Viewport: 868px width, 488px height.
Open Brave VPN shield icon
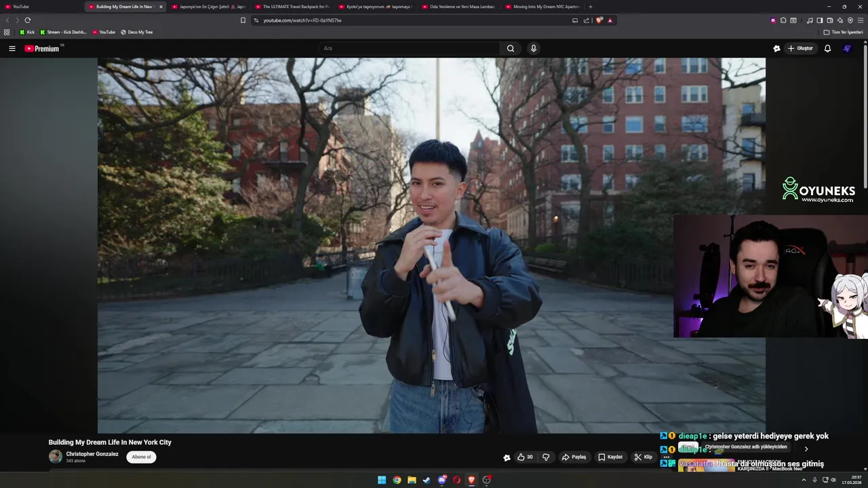[850, 20]
